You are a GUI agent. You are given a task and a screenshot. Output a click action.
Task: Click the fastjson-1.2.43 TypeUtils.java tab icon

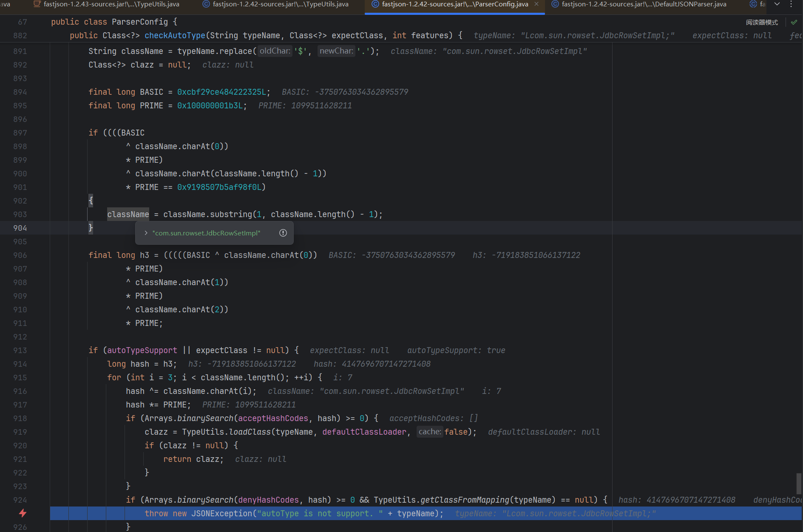pyautogui.click(x=37, y=4)
